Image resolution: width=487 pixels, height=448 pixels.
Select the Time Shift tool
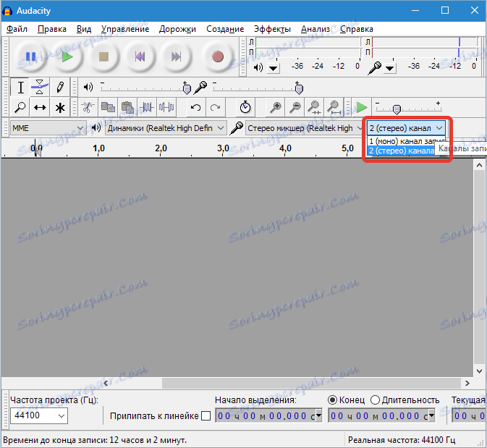click(x=40, y=108)
